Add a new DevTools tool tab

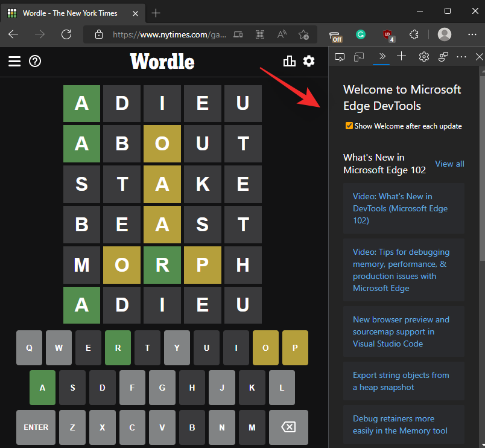(401, 57)
